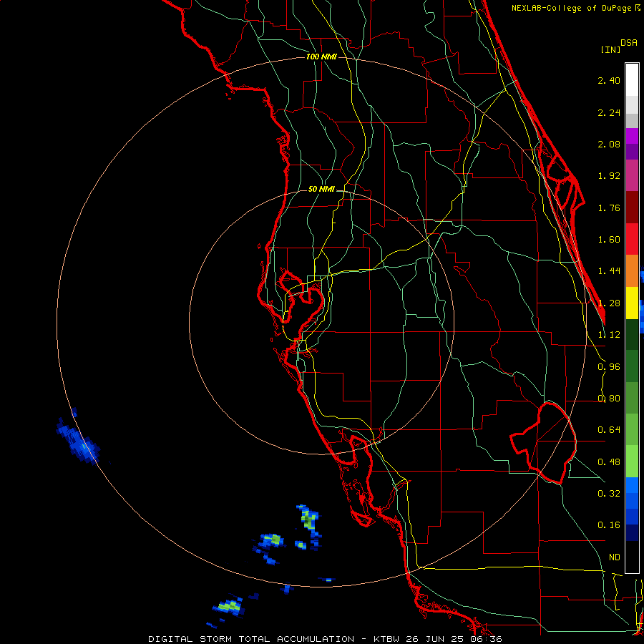Click the white swatch at top of color scale

[632, 80]
